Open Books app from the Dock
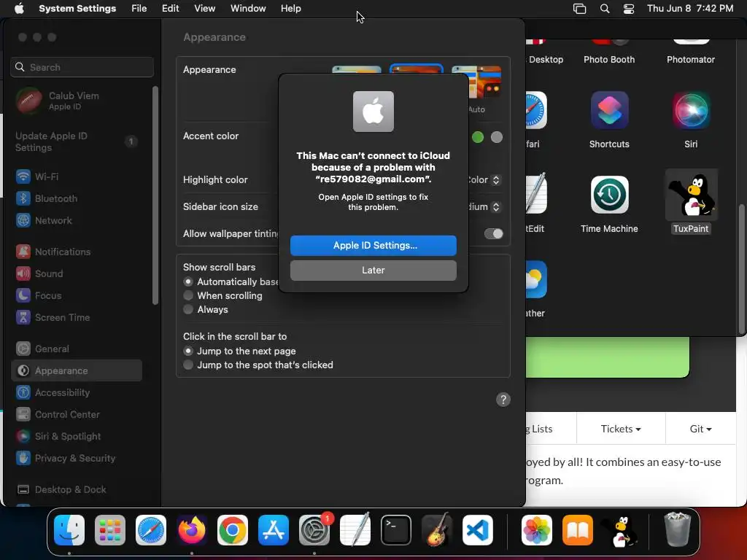Screen dimensions: 747x560 click(x=578, y=530)
